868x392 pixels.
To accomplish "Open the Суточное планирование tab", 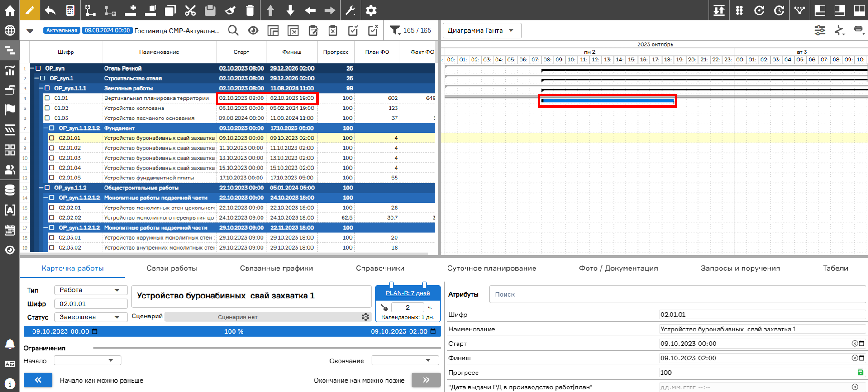I will pyautogui.click(x=491, y=268).
